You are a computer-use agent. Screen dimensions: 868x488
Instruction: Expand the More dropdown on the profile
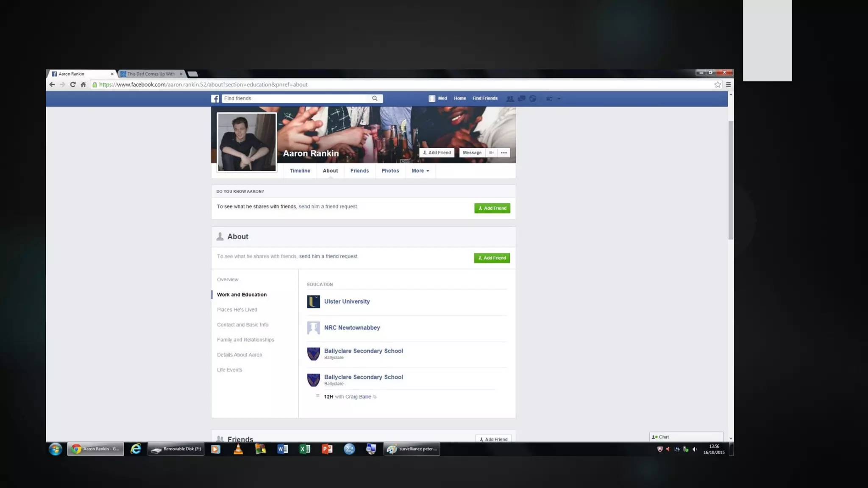pos(420,171)
